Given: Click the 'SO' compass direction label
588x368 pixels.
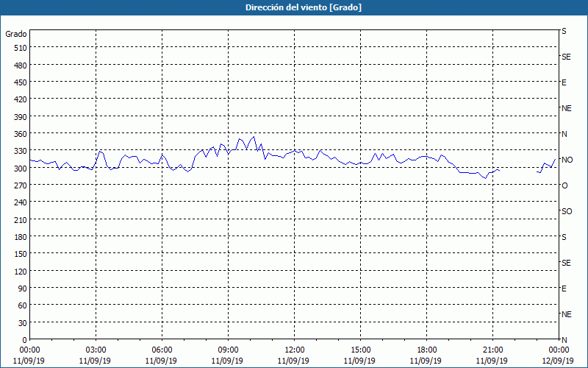Looking at the screenshot, I should point(567,211).
